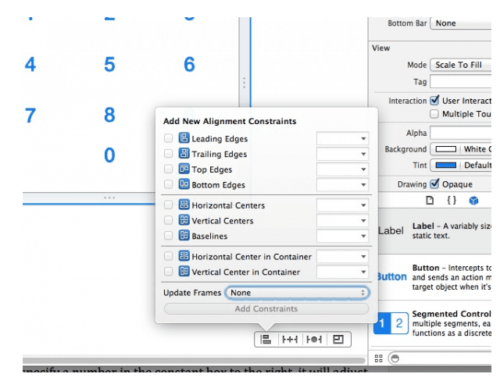Enable the Leading Edges checkbox
This screenshot has width=500, height=381.
pos(168,138)
